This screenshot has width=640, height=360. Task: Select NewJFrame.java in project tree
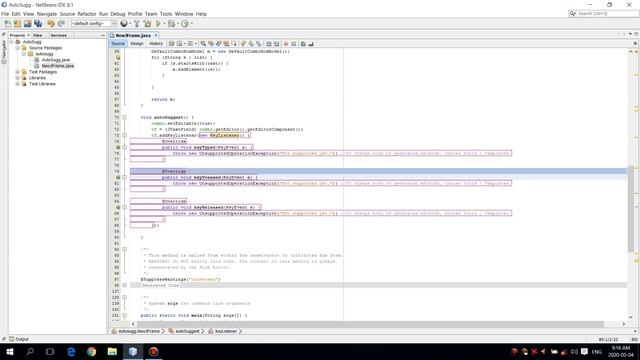pyautogui.click(x=57, y=66)
